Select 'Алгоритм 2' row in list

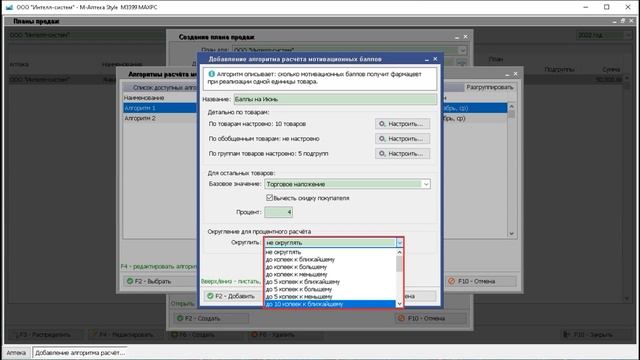point(160,118)
